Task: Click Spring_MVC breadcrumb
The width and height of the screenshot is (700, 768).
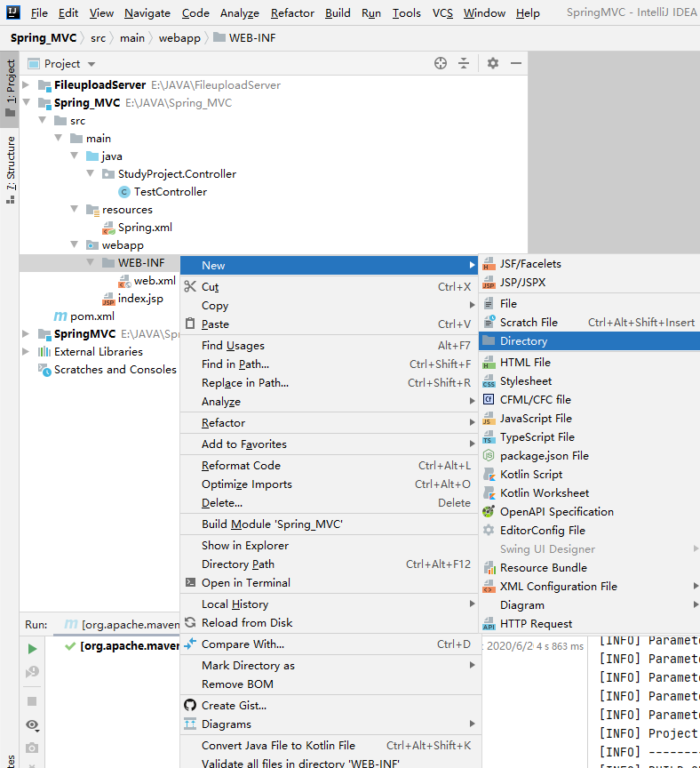Action: click(44, 37)
